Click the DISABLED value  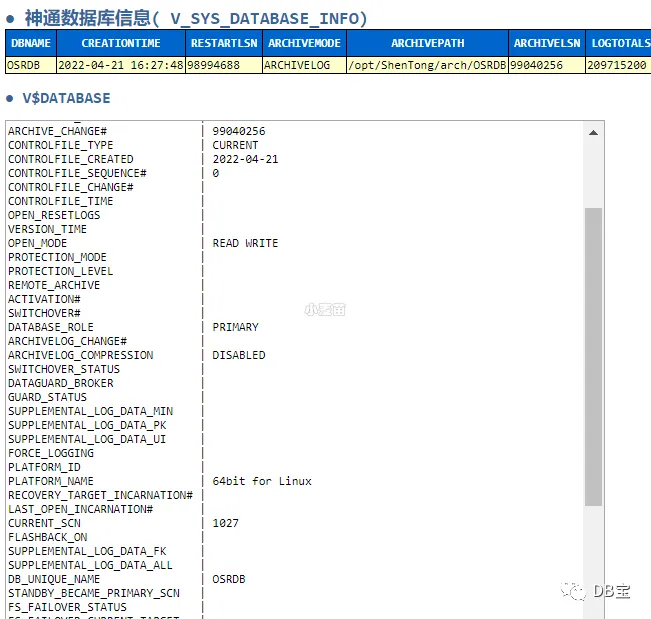coord(239,355)
